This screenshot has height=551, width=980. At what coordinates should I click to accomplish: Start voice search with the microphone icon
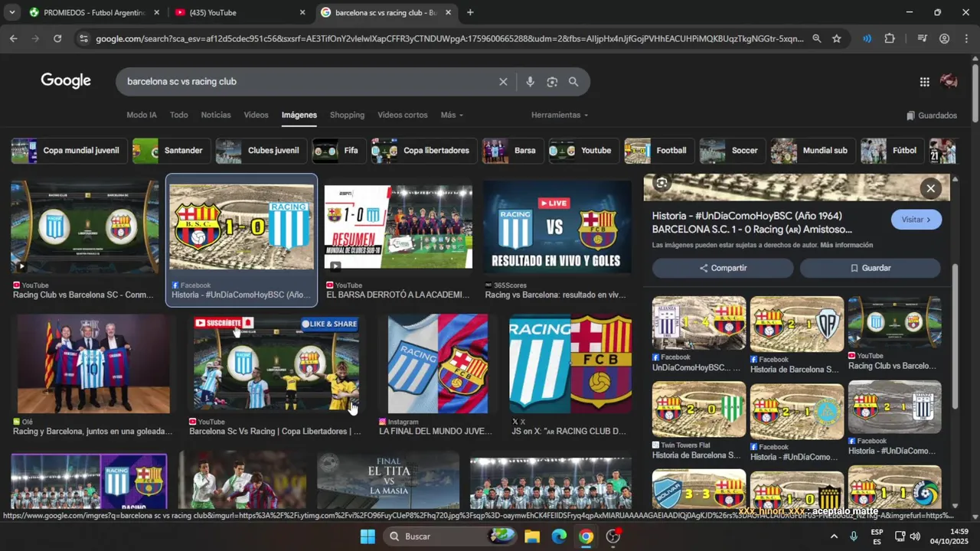pyautogui.click(x=530, y=82)
